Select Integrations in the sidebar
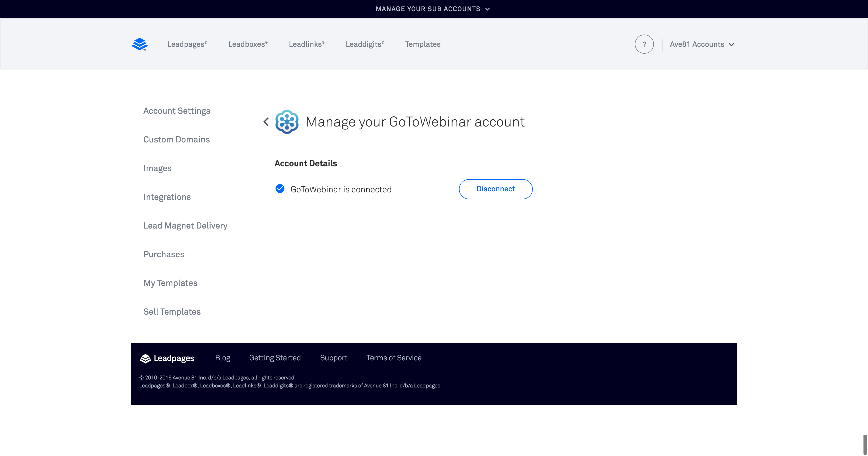 tap(167, 196)
